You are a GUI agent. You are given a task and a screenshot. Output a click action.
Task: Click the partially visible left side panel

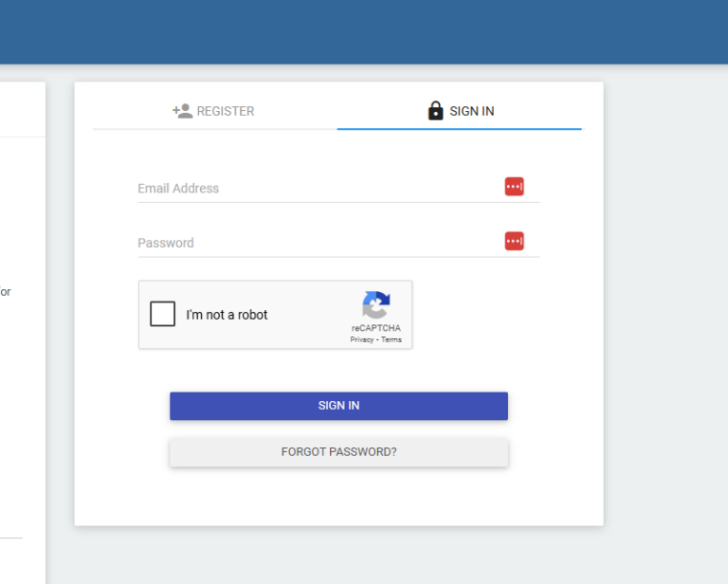[22, 379]
